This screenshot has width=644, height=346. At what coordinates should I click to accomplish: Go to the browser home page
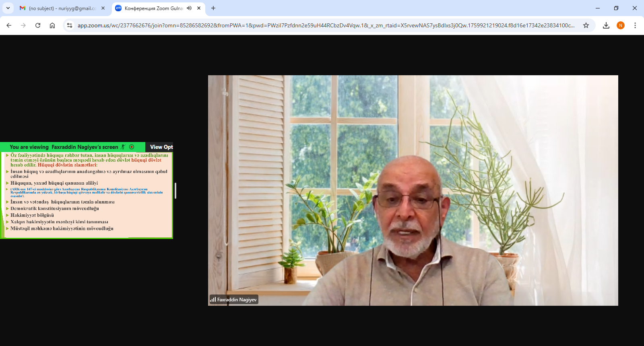coord(52,25)
